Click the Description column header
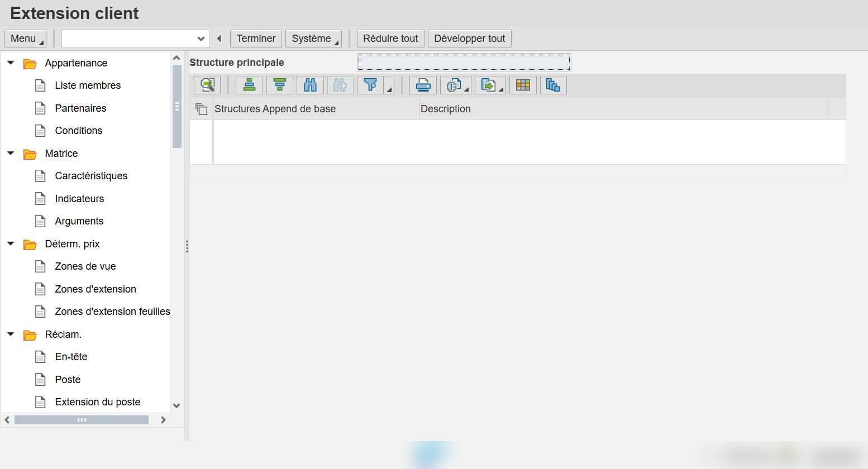 point(623,109)
